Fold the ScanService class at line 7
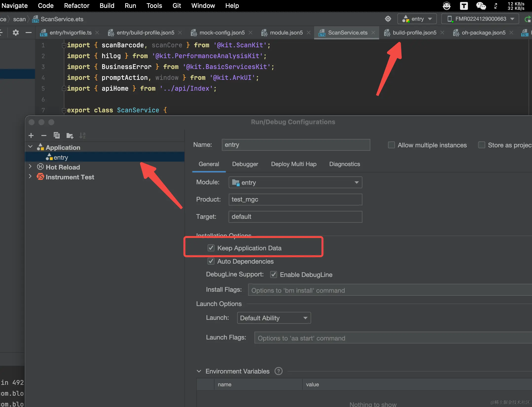The width and height of the screenshot is (532, 407). pyautogui.click(x=64, y=110)
